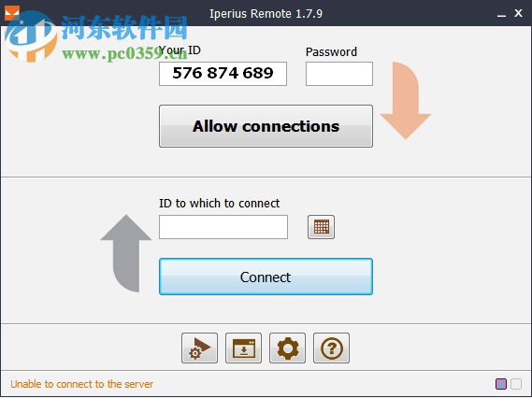Focus the Password input field
Viewport: 532px width, 398px height.
pyautogui.click(x=339, y=74)
